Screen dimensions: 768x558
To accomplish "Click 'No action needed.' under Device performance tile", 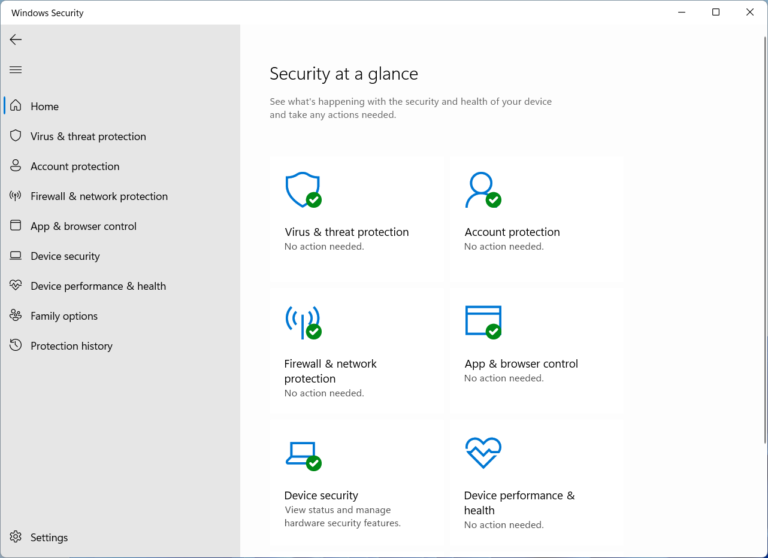I will tap(504, 525).
